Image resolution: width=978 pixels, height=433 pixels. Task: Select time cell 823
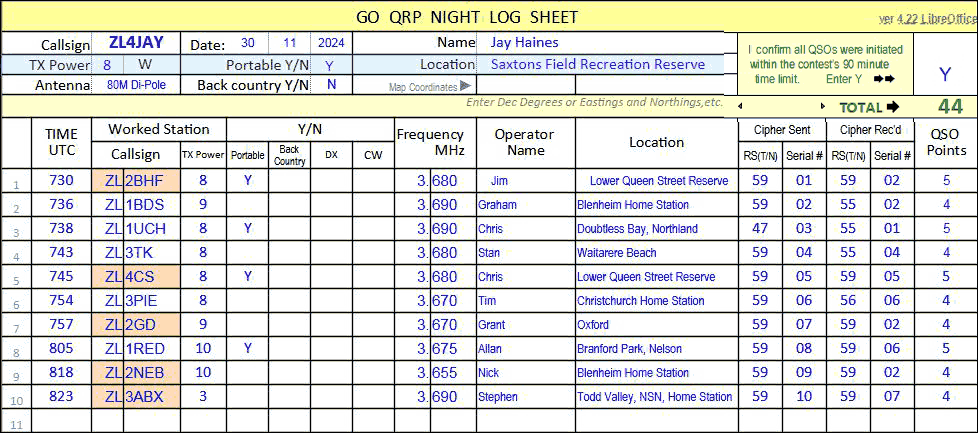click(61, 396)
